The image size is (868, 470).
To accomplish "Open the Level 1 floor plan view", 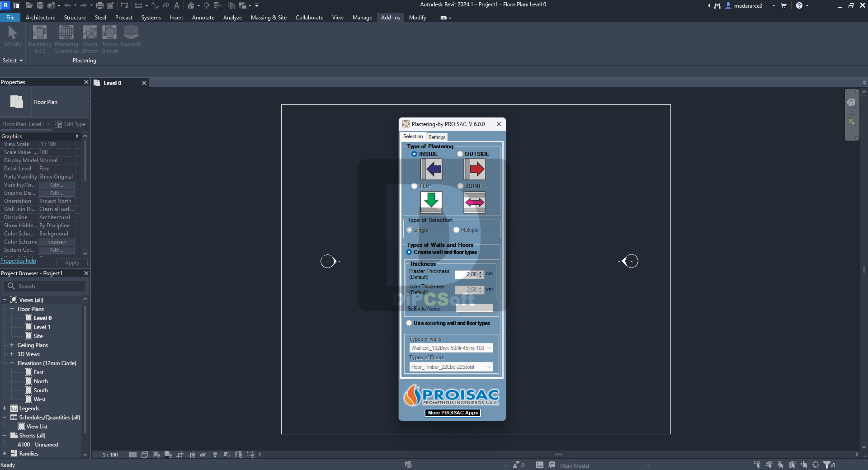I will click(42, 327).
